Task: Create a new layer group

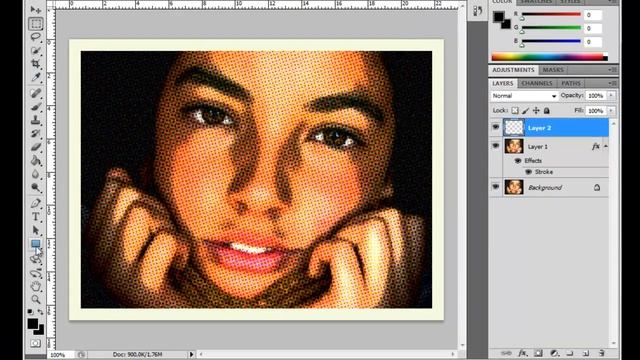Action: coord(570,353)
